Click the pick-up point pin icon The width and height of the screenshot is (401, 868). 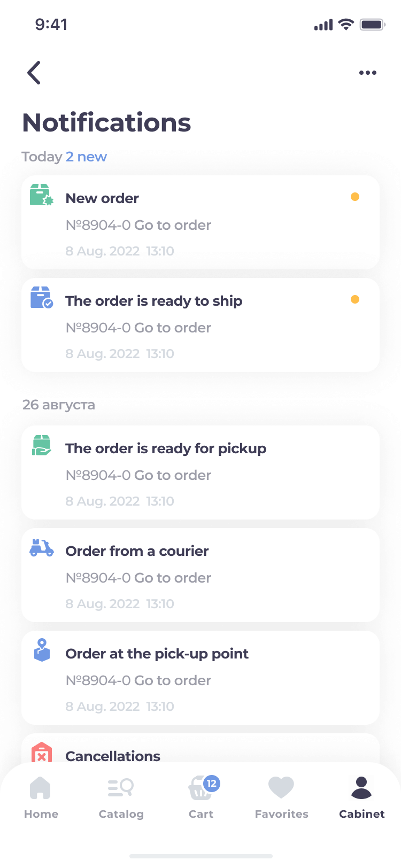(42, 650)
